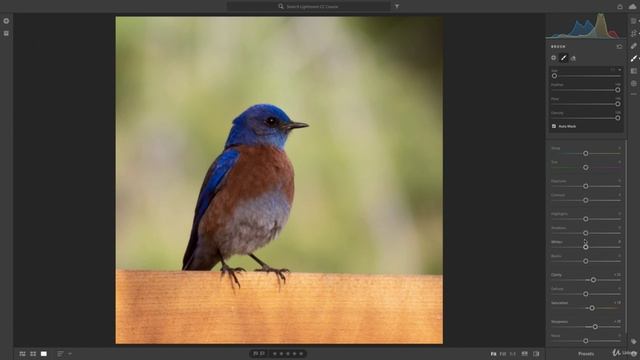Adjust the Highlights slider handle
This screenshot has width=640, height=360.
click(586, 219)
